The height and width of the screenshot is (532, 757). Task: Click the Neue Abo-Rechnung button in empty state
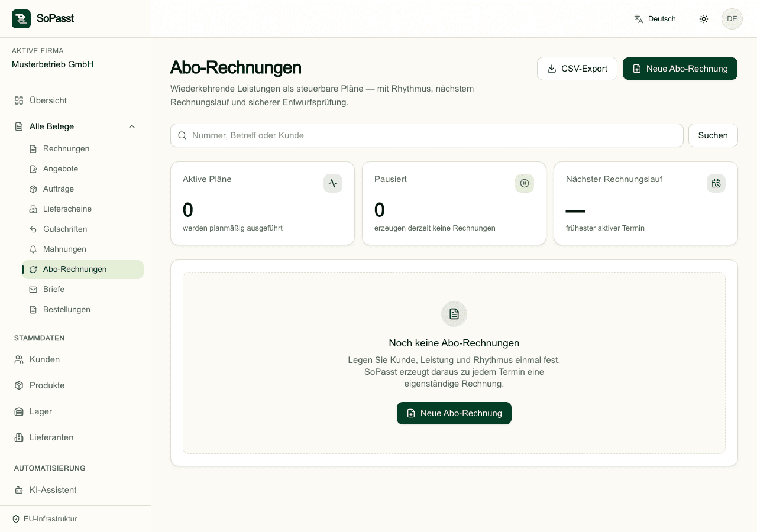(x=454, y=413)
